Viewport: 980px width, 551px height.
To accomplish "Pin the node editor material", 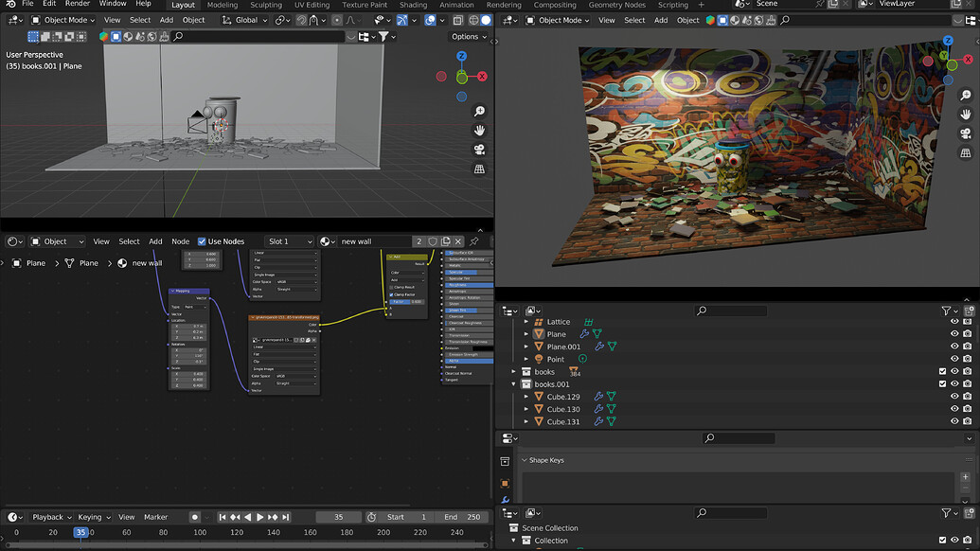I will pyautogui.click(x=474, y=241).
